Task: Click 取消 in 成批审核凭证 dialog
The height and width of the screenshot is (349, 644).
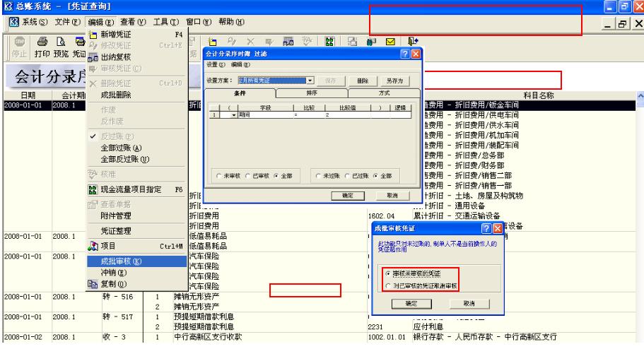Action: pos(469,304)
